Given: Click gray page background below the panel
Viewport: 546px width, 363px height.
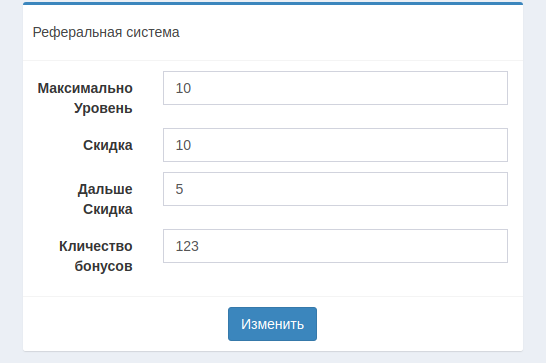Looking at the screenshot, I should coord(273,358).
